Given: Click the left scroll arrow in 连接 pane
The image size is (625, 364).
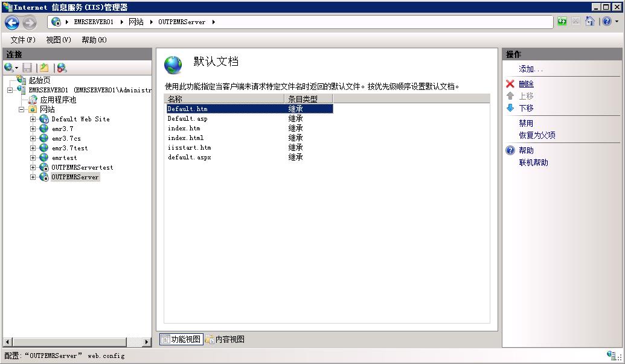Looking at the screenshot, I should [7, 342].
